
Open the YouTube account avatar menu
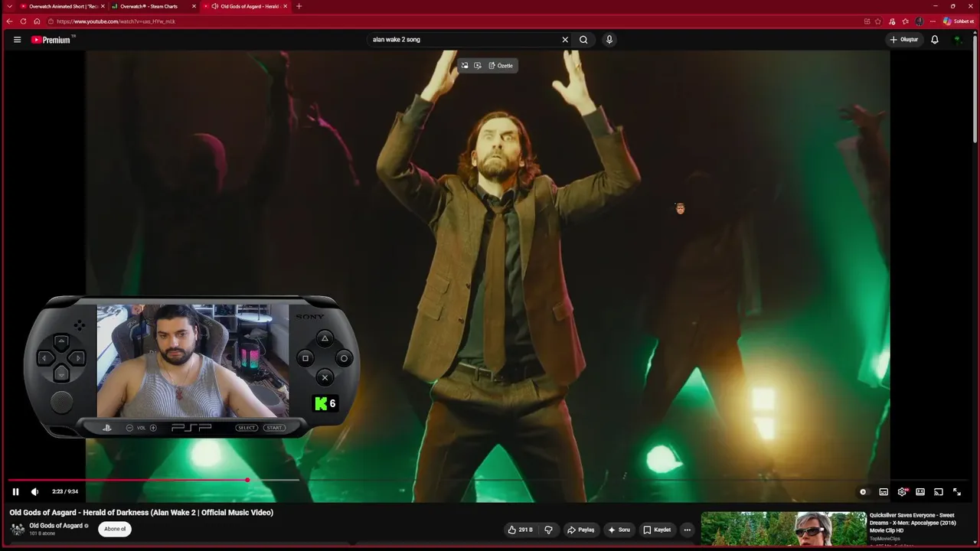(x=957, y=40)
